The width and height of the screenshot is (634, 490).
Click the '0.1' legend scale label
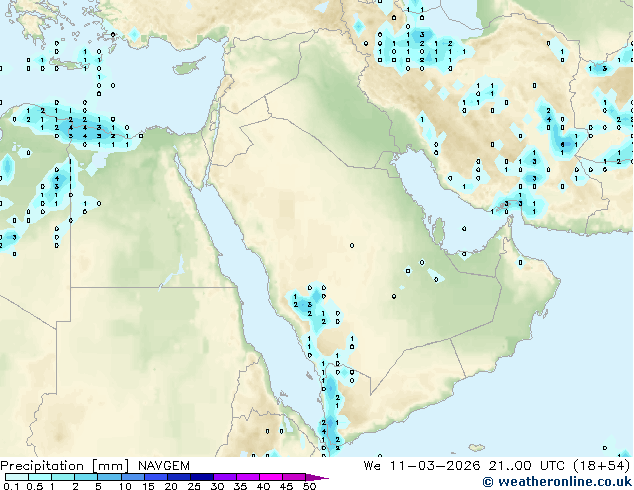11,486
